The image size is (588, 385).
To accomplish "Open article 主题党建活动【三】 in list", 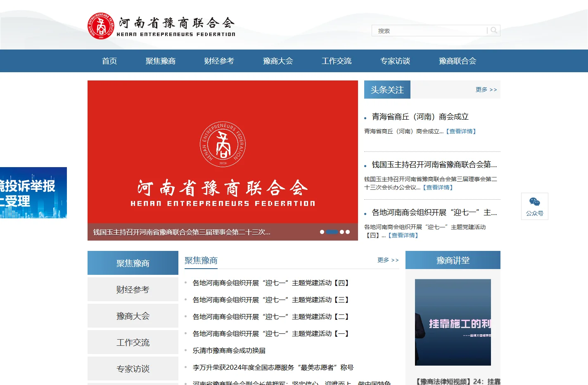I will [x=272, y=300].
